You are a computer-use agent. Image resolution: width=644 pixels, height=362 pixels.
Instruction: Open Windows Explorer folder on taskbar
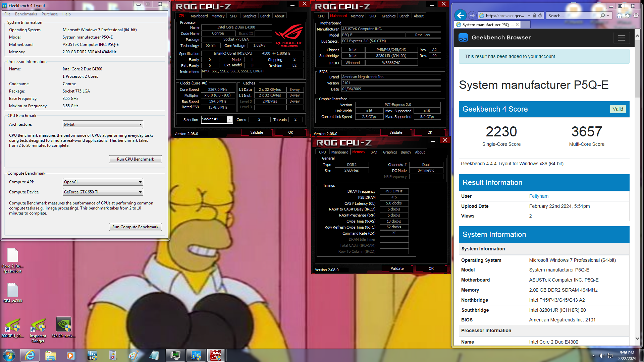[51, 355]
